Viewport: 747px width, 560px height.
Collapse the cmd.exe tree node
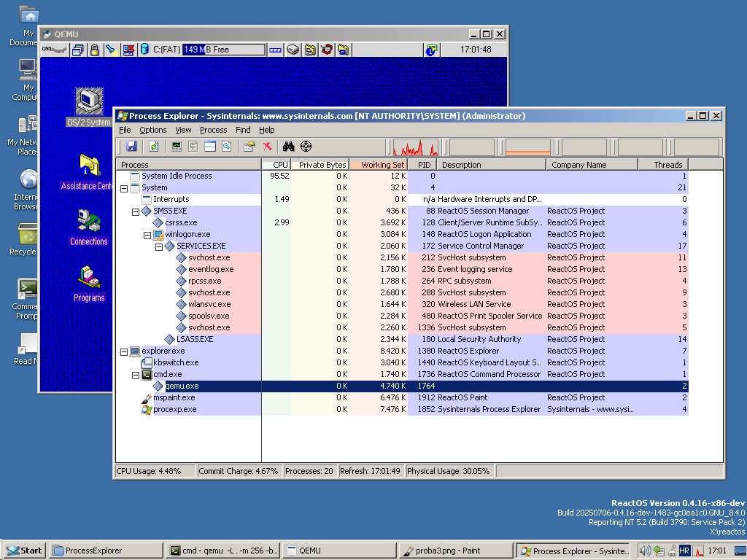(135, 375)
